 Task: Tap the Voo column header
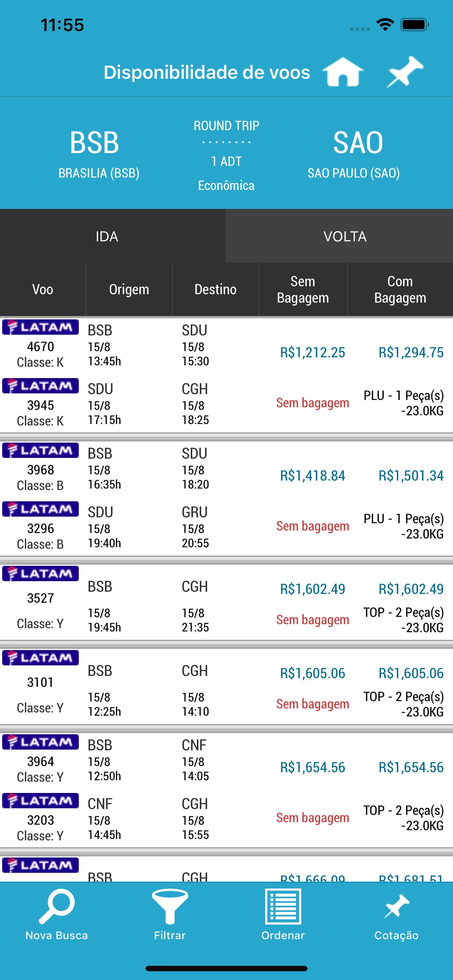point(43,289)
